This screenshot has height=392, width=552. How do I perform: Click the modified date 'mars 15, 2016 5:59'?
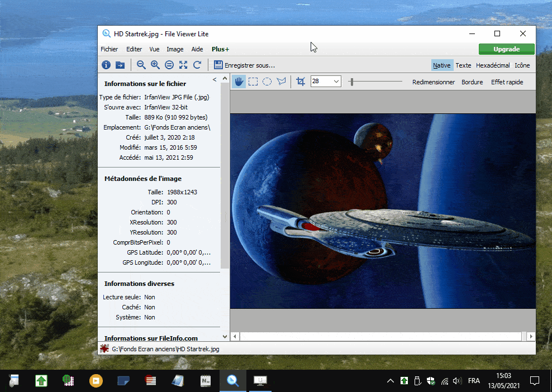pos(170,147)
